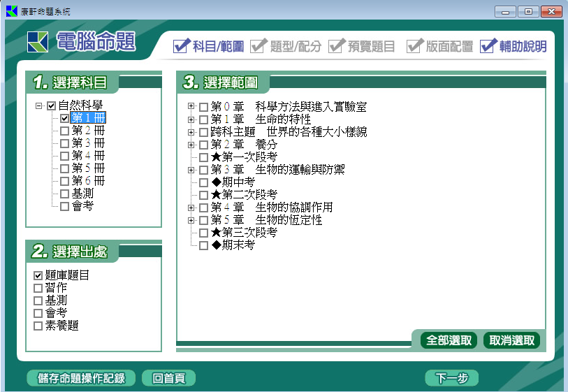Select the ◆期末考 tree label
The width and height of the screenshot is (568, 392).
tap(233, 245)
